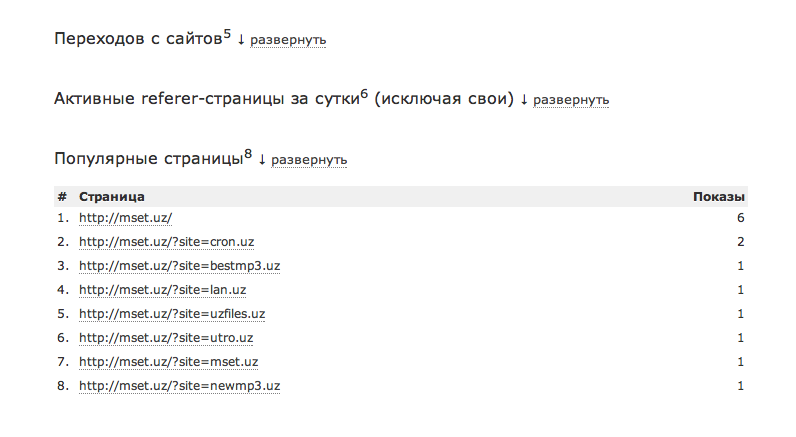Click the 'Популярные страницы' heading
Screen dimensions: 796x437
click(x=149, y=159)
